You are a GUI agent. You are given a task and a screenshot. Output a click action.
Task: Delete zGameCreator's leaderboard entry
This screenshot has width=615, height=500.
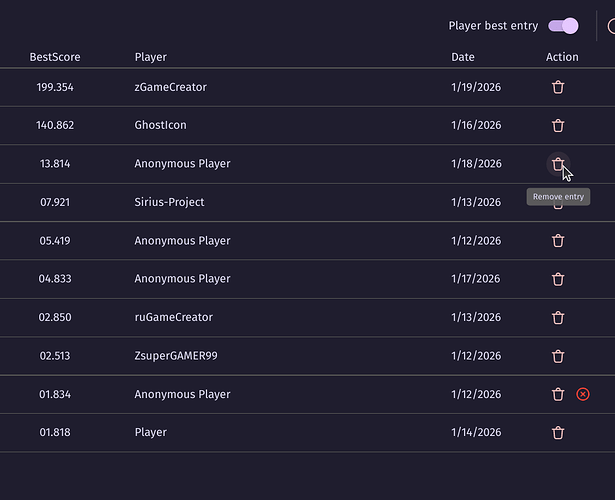pos(558,87)
